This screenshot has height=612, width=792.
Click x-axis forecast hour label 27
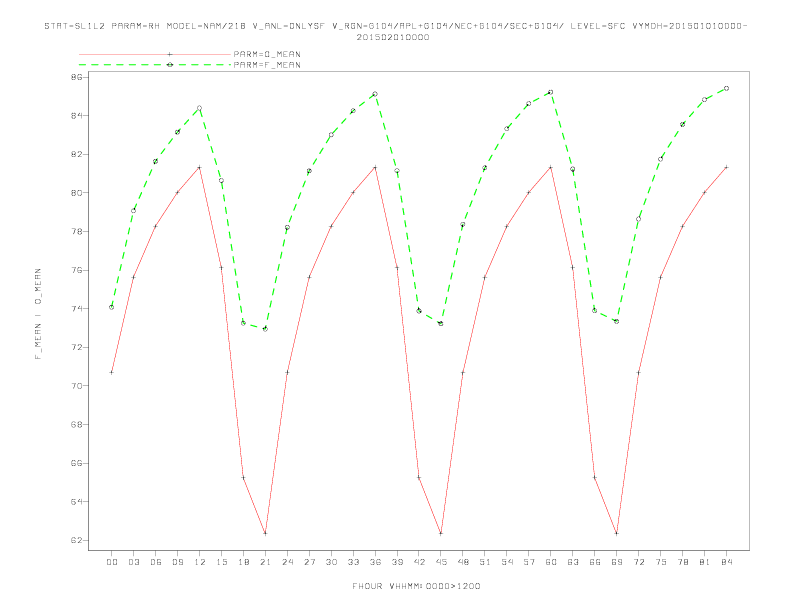[309, 562]
